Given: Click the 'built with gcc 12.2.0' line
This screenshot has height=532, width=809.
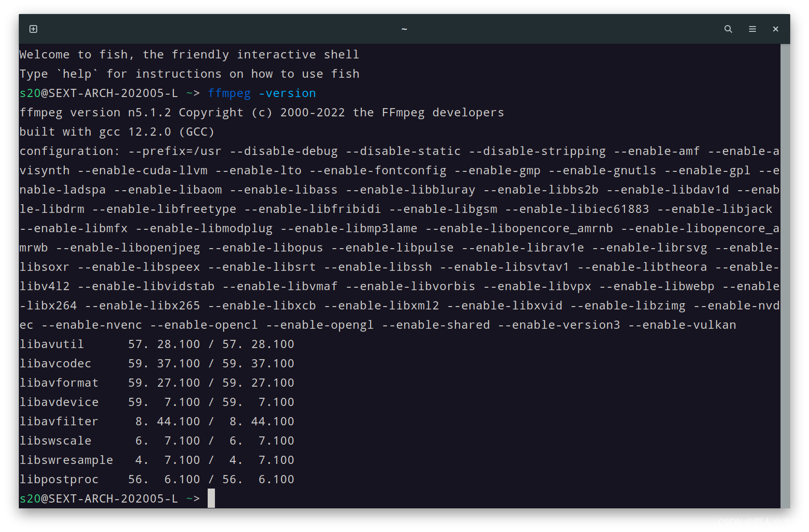Looking at the screenshot, I should [x=117, y=132].
